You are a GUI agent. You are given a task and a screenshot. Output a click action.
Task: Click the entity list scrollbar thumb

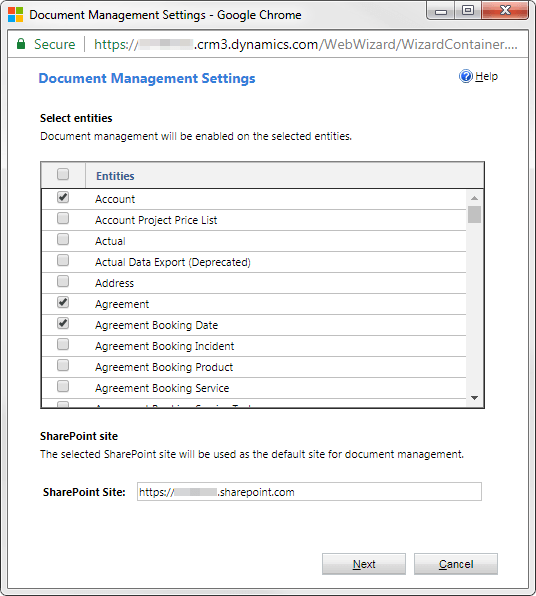(x=474, y=214)
